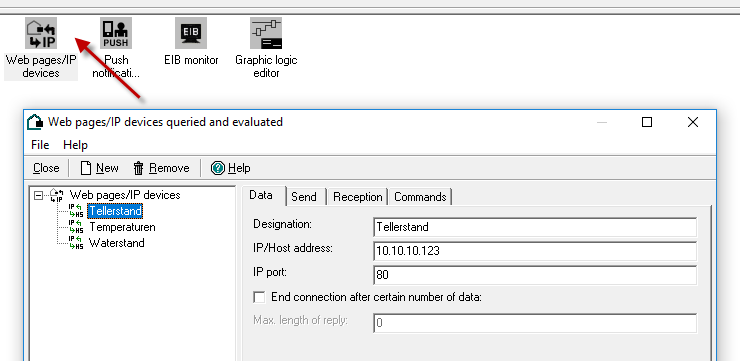Collapse the Web pages/IP devices tree node
Image resolution: width=740 pixels, height=361 pixels.
point(39,195)
